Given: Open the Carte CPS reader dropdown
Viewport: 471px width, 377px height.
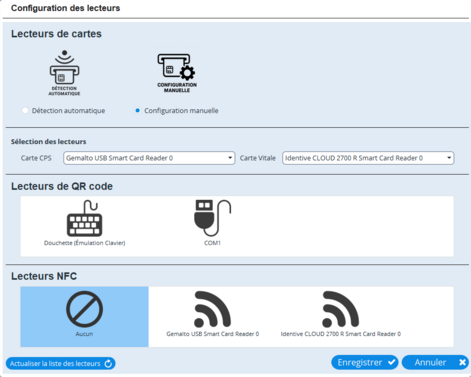Looking at the screenshot, I should click(149, 158).
